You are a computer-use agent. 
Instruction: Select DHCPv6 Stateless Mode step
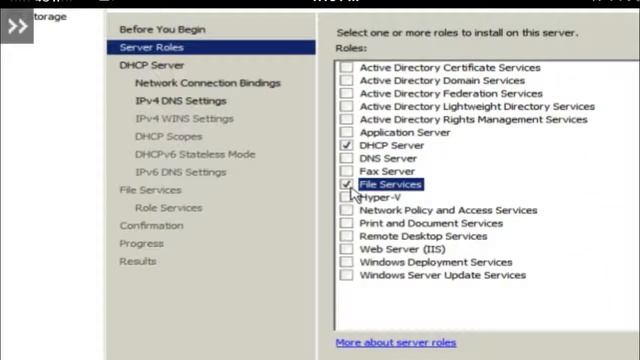[x=195, y=154]
